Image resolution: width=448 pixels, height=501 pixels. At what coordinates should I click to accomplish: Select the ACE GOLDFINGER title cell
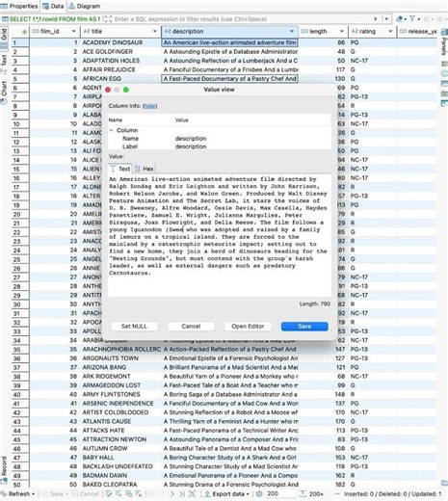click(120, 51)
